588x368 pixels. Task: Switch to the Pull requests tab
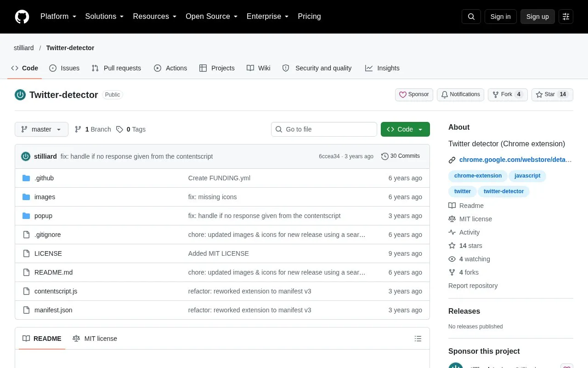[x=116, y=68]
